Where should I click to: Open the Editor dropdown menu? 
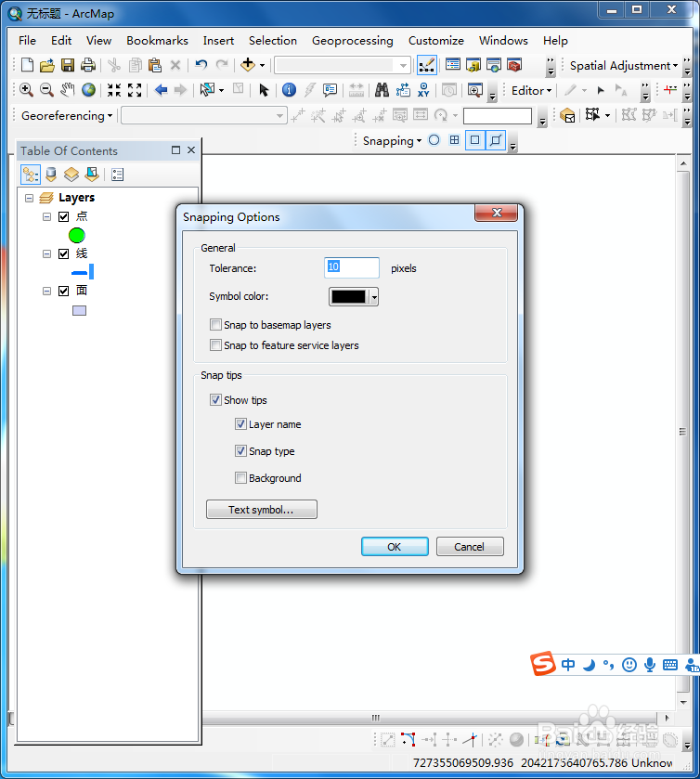click(532, 90)
